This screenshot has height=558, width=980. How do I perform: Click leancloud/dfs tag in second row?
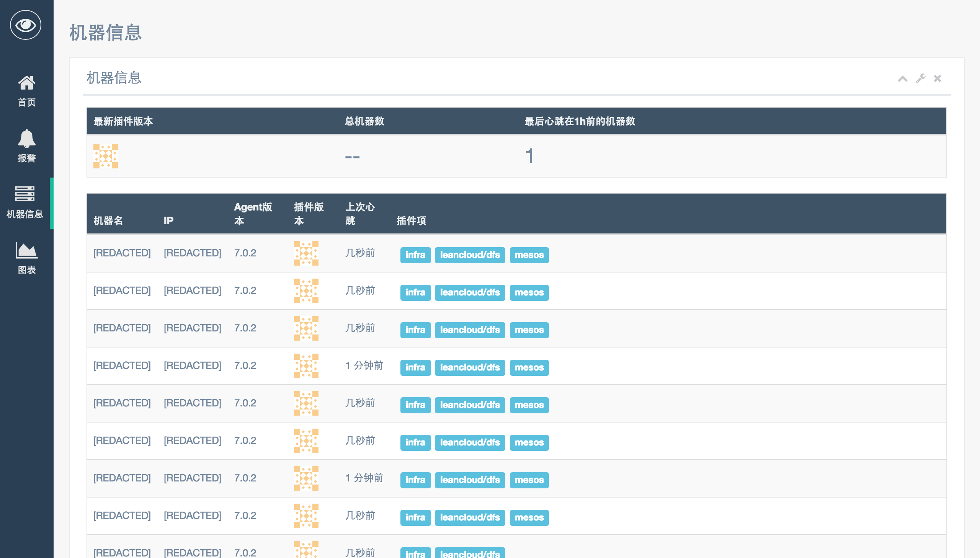pos(469,292)
